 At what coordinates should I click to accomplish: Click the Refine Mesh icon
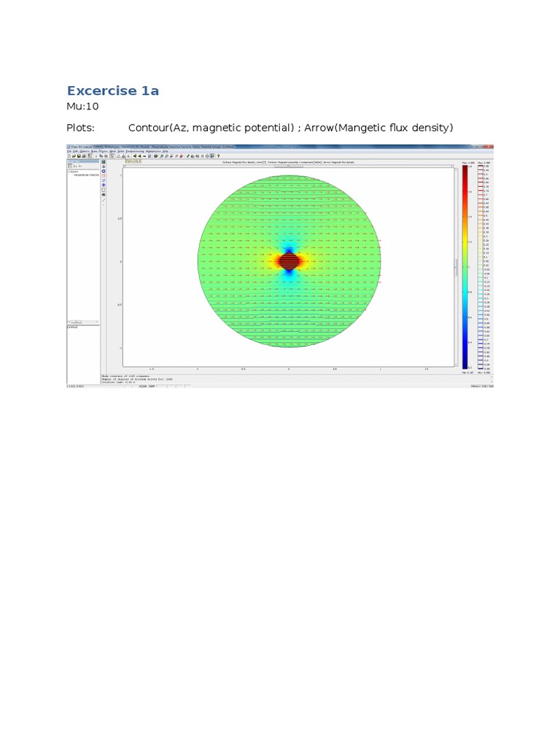(x=123, y=156)
